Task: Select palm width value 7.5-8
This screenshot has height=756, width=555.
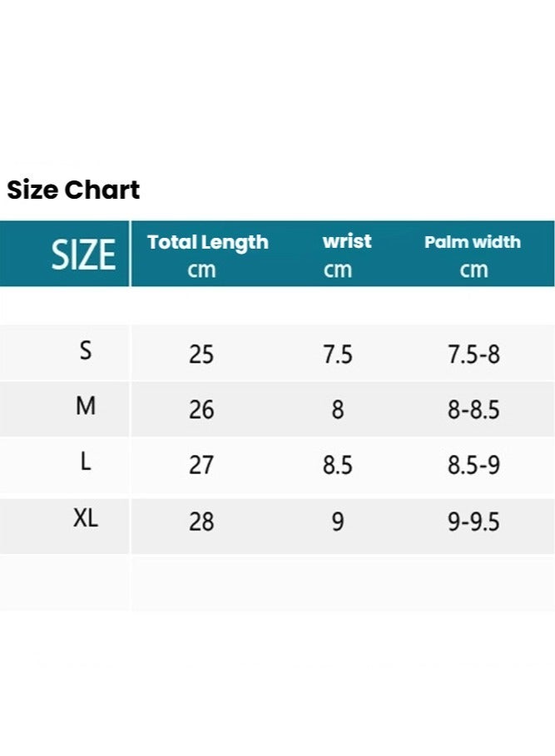Action: point(473,355)
